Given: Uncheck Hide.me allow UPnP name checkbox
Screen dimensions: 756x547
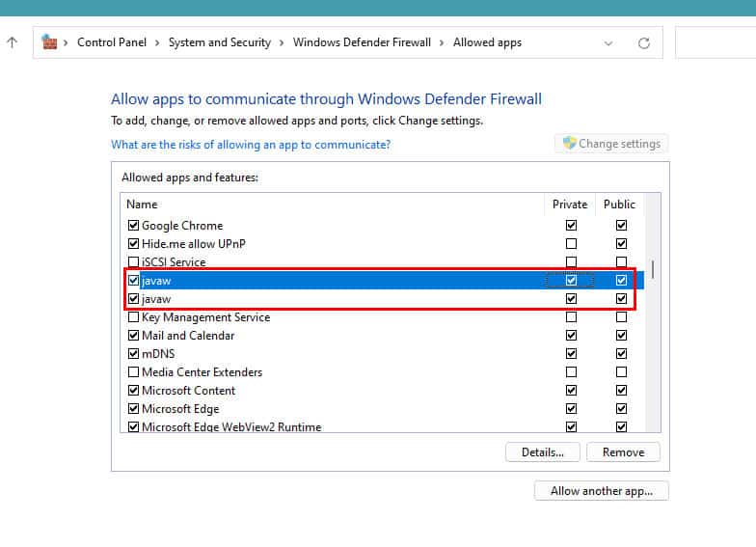Looking at the screenshot, I should [x=133, y=243].
